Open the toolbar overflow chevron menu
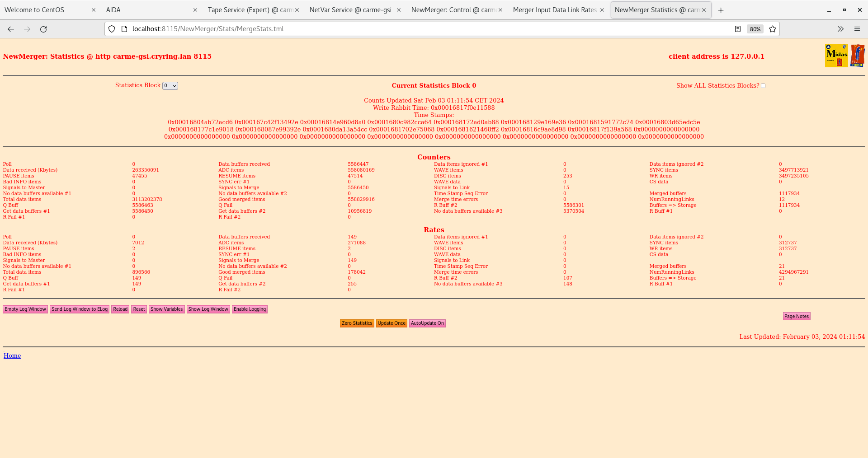Screen dimensions: 868x458 click(x=840, y=29)
